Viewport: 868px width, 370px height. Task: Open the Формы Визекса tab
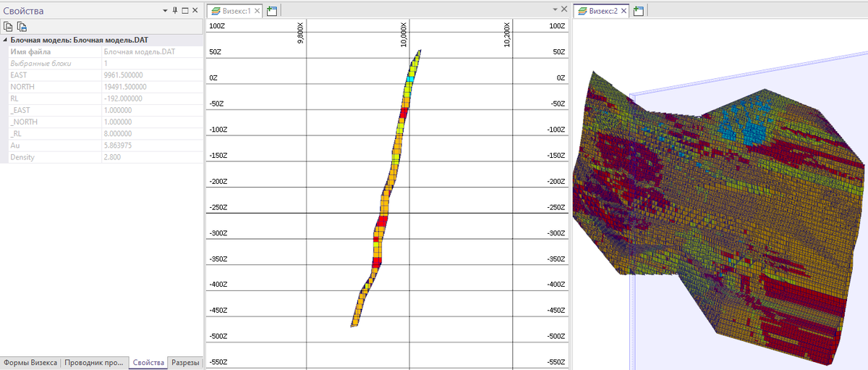[30, 363]
